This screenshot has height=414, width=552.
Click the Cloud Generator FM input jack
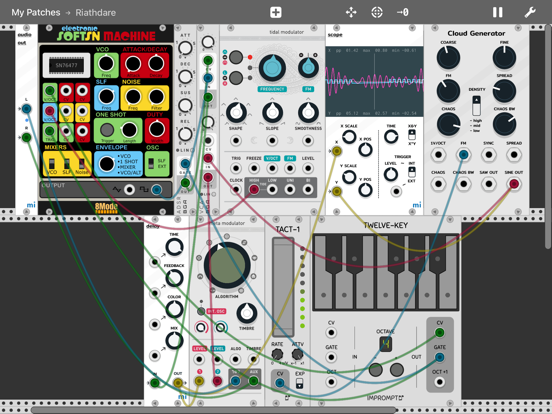click(463, 154)
